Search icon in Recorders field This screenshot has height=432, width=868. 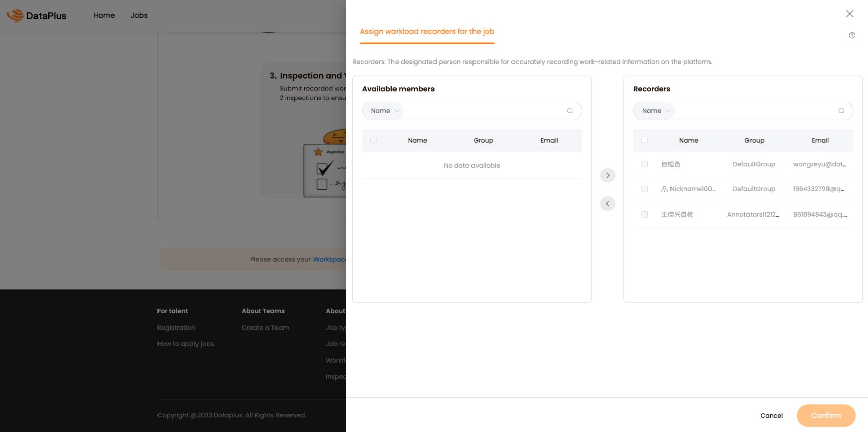tap(841, 111)
